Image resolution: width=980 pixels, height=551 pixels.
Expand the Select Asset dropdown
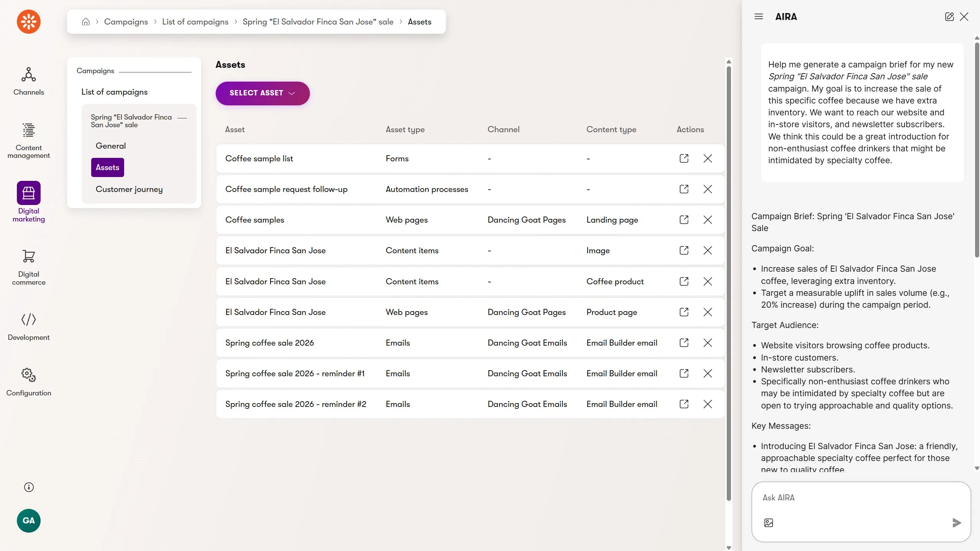(262, 93)
